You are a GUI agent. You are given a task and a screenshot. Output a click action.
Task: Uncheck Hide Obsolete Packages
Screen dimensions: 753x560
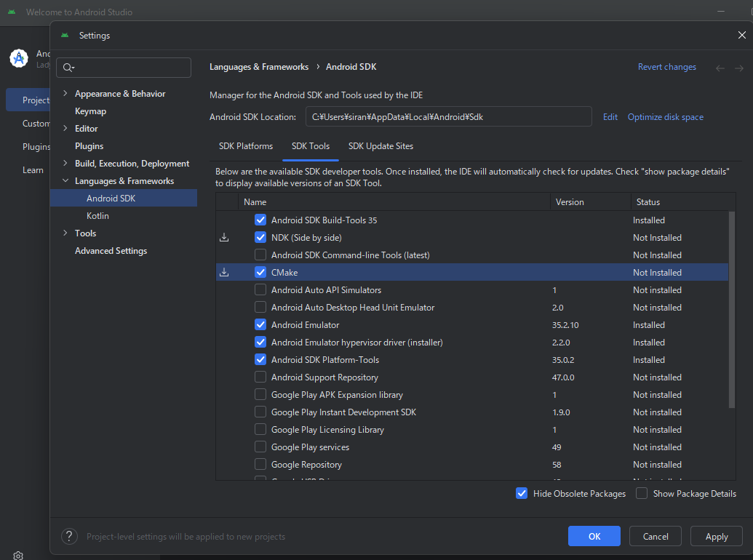pyautogui.click(x=522, y=494)
